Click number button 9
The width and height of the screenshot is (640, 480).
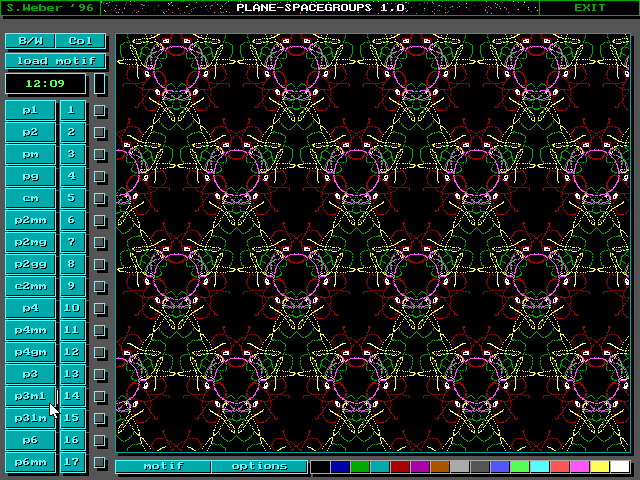72,287
